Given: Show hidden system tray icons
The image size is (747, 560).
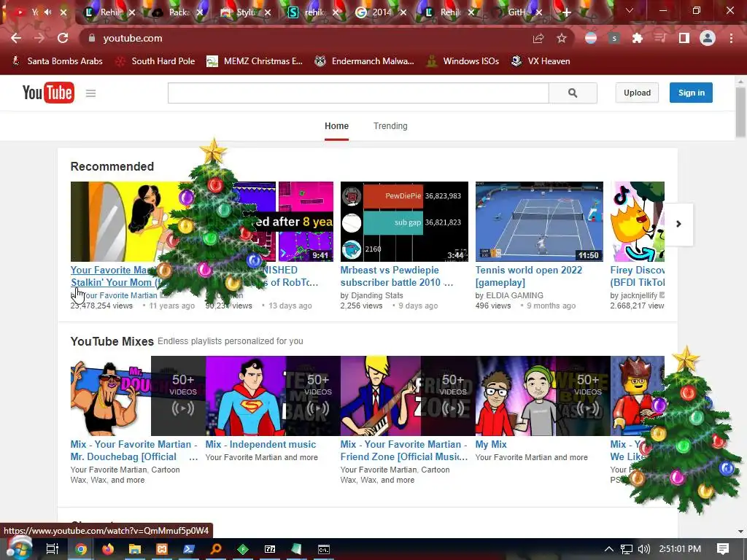Looking at the screenshot, I should pyautogui.click(x=609, y=549).
